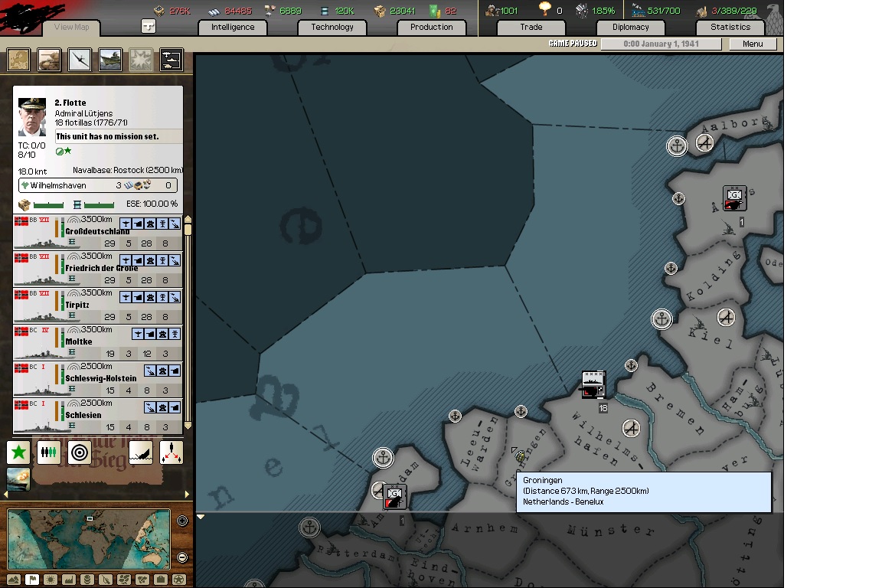Screen dimensions: 882x588
Task: Select the naval units warship icon
Action: point(110,60)
